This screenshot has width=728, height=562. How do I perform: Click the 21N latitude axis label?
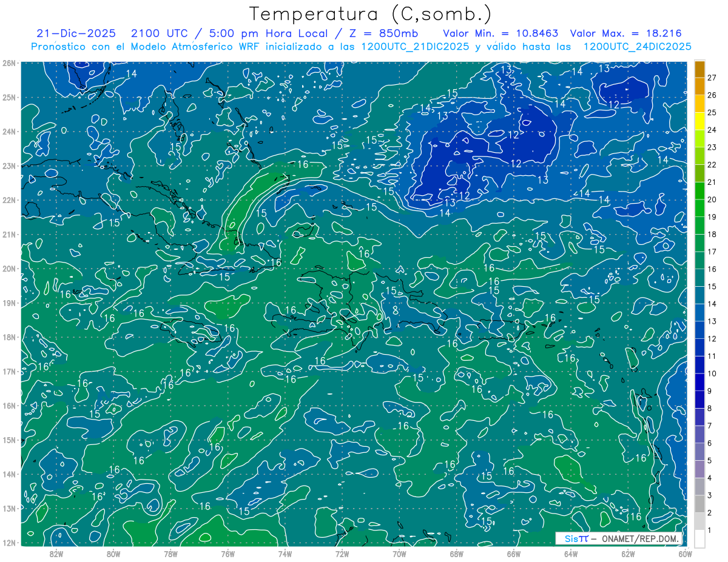coord(9,234)
